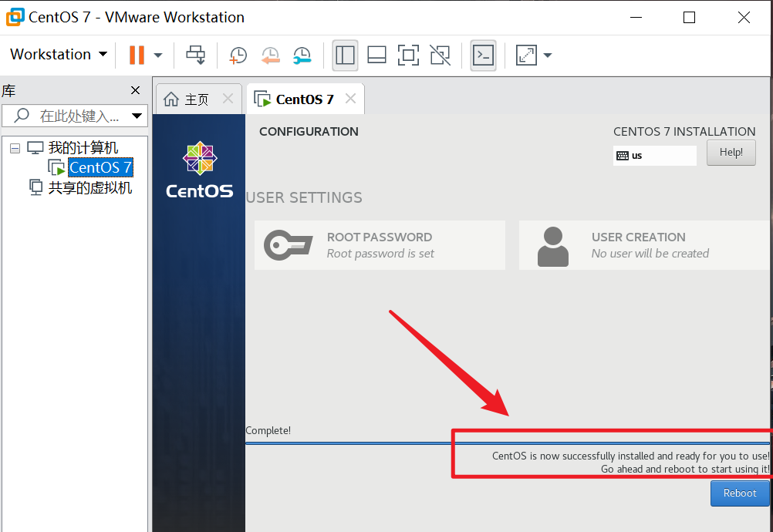Click the root password key icon
The image size is (773, 532).
pyautogui.click(x=289, y=245)
